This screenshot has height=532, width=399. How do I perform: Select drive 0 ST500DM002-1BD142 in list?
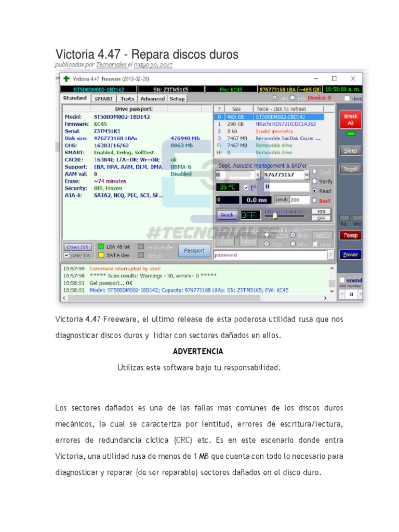269,117
